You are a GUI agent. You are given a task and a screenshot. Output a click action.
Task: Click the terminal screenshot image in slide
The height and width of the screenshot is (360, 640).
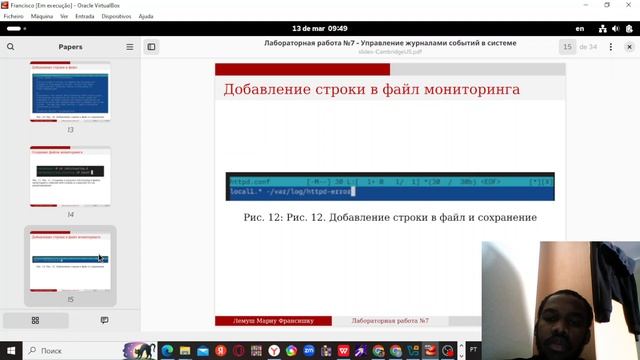pyautogui.click(x=390, y=187)
